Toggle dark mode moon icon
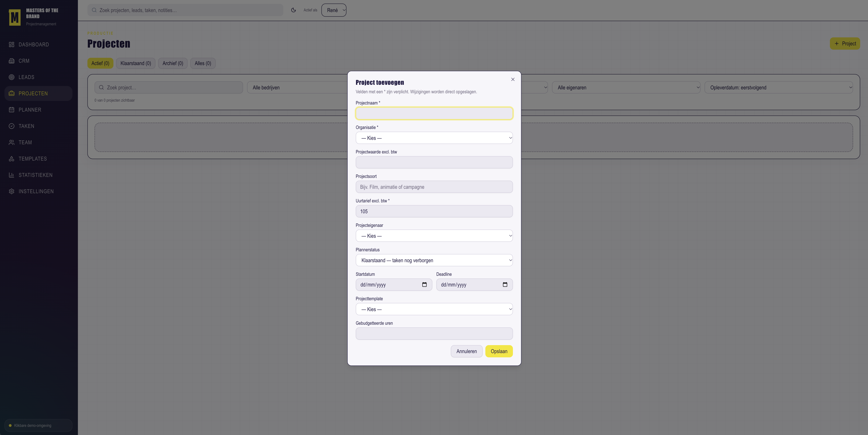 coord(294,10)
